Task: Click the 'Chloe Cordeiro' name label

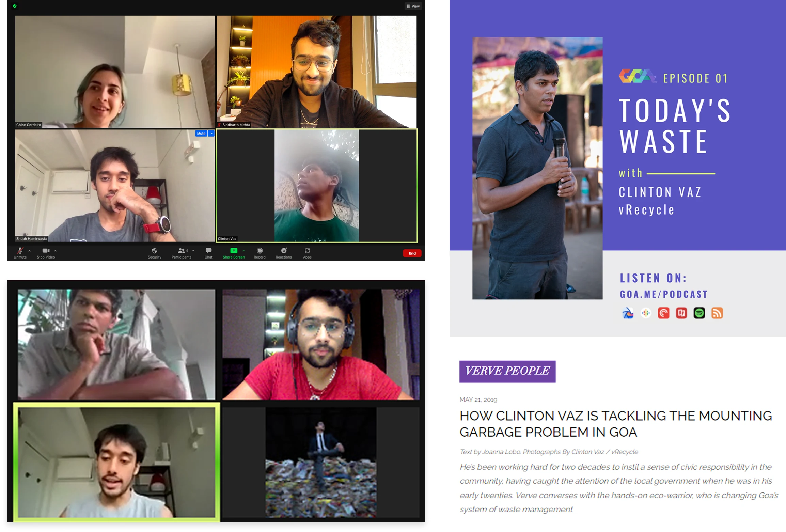Action: (x=29, y=125)
